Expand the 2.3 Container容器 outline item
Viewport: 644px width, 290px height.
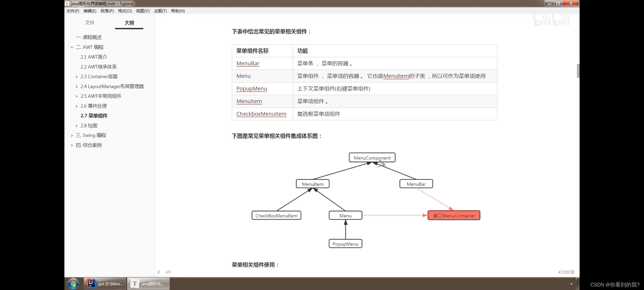point(77,77)
